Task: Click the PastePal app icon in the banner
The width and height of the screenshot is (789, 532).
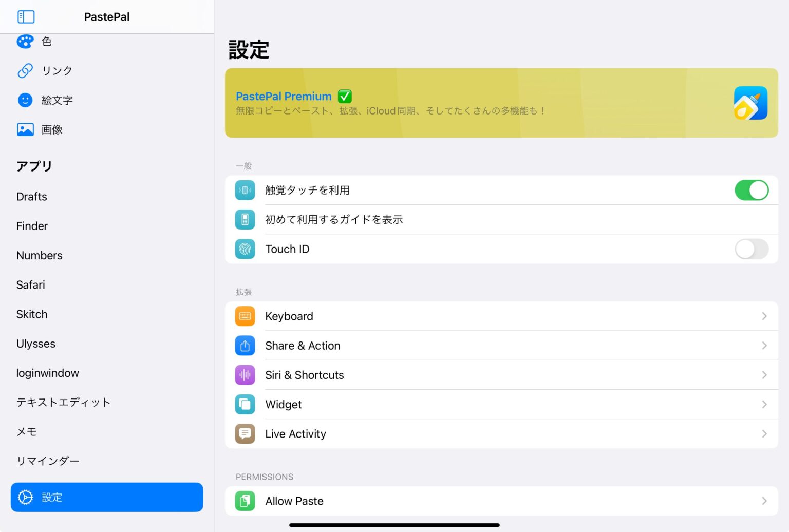Action: [750, 102]
